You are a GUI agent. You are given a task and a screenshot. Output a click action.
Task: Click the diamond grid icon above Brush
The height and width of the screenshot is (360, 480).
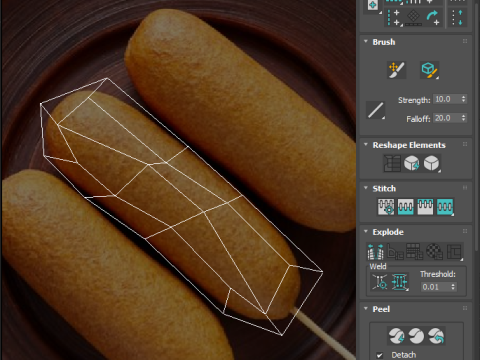[413, 18]
